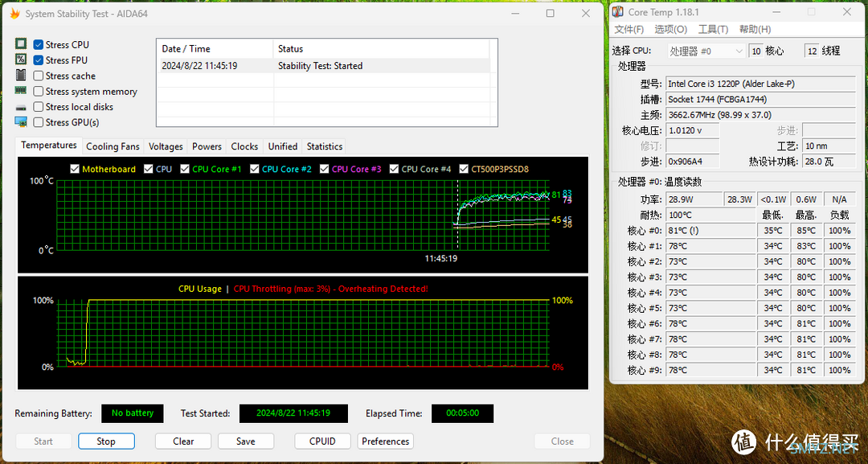Open the 选项(O) menu in Core Temp

pos(670,29)
